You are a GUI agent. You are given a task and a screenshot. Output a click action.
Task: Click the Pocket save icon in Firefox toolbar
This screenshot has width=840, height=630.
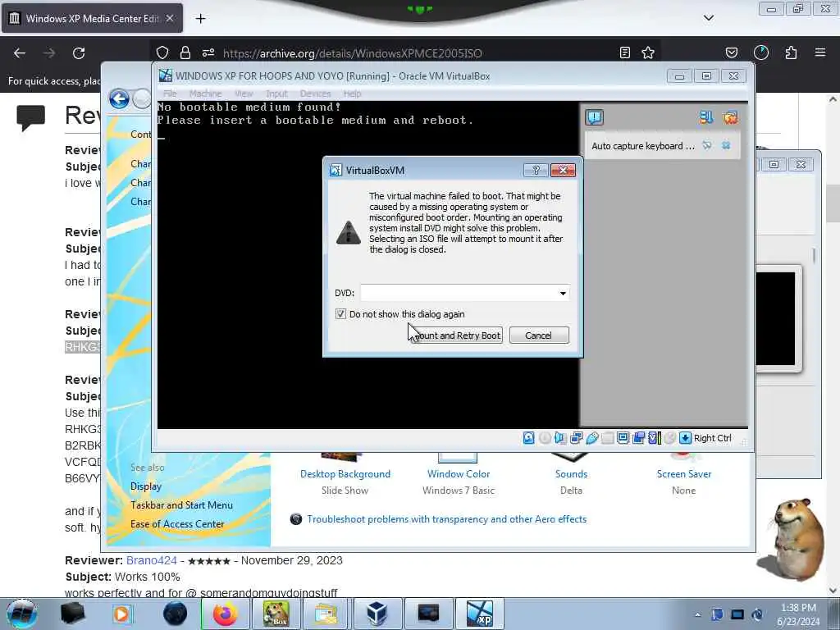pos(731,52)
